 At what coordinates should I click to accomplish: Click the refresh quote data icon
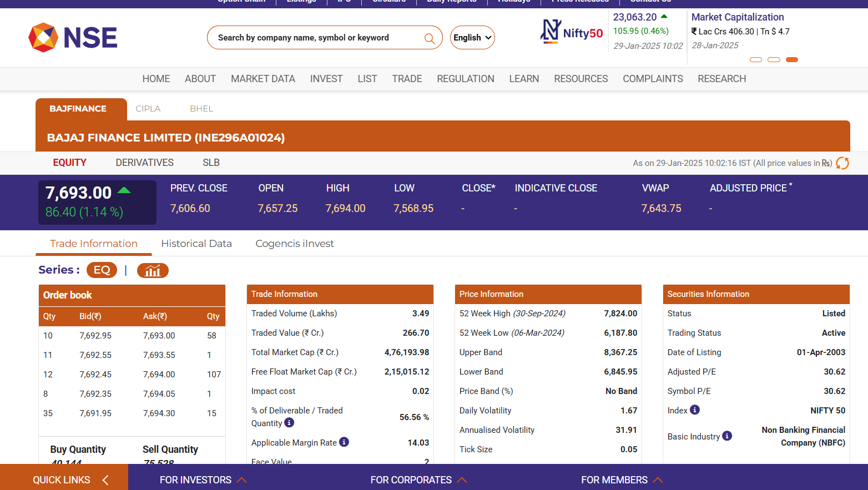point(842,163)
